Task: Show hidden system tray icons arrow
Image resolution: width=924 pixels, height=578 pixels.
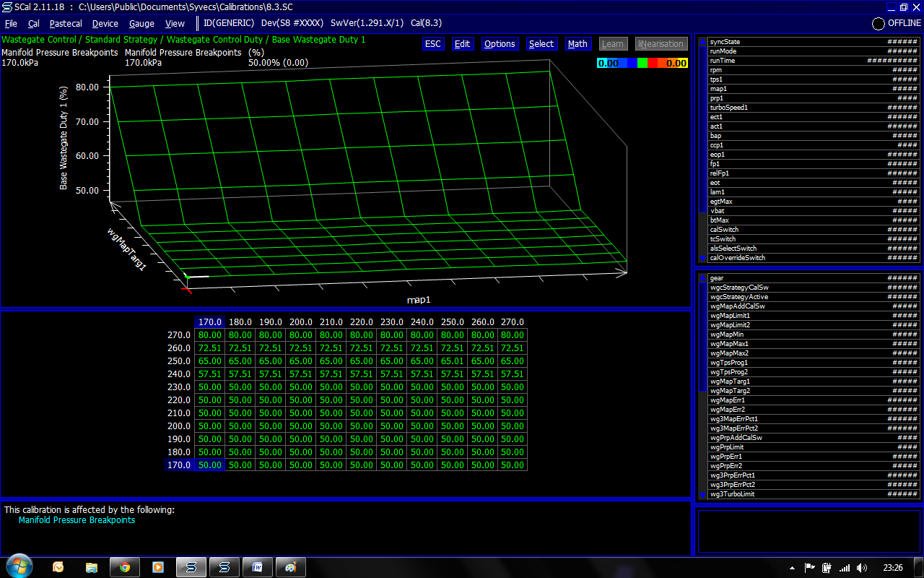Action: [793, 568]
